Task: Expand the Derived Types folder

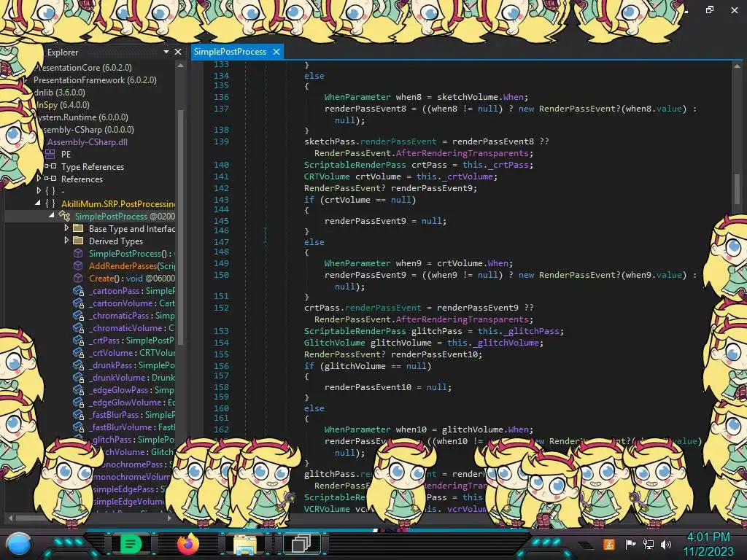Action: (66, 241)
